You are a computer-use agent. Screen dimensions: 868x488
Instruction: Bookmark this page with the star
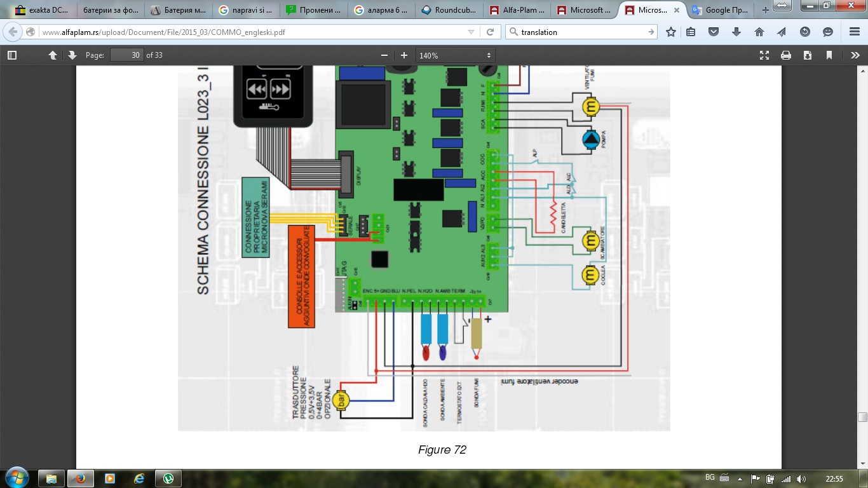pyautogui.click(x=671, y=32)
